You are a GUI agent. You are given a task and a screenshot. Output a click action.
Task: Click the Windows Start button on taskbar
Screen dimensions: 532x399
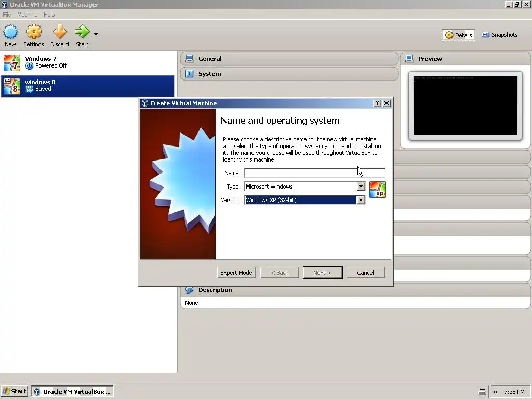[14, 391]
